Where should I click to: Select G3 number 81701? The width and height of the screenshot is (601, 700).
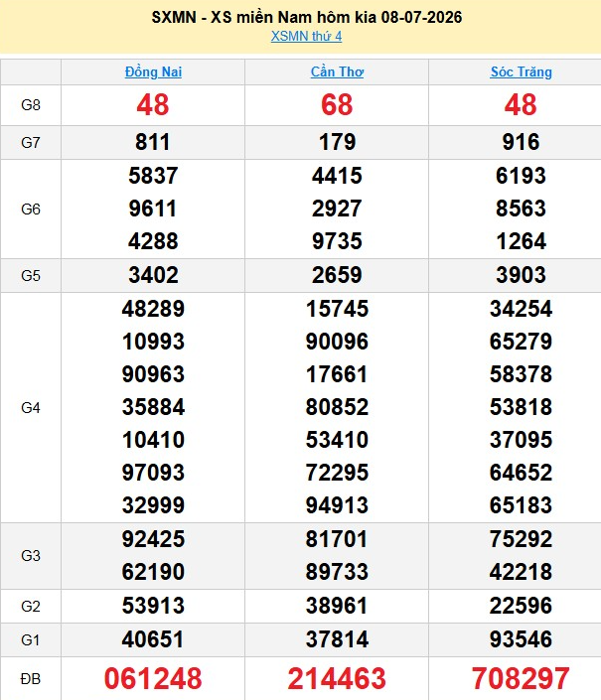tap(337, 539)
